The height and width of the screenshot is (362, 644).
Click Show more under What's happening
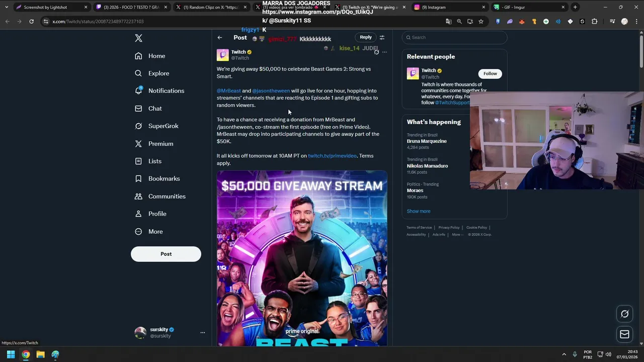tap(419, 211)
